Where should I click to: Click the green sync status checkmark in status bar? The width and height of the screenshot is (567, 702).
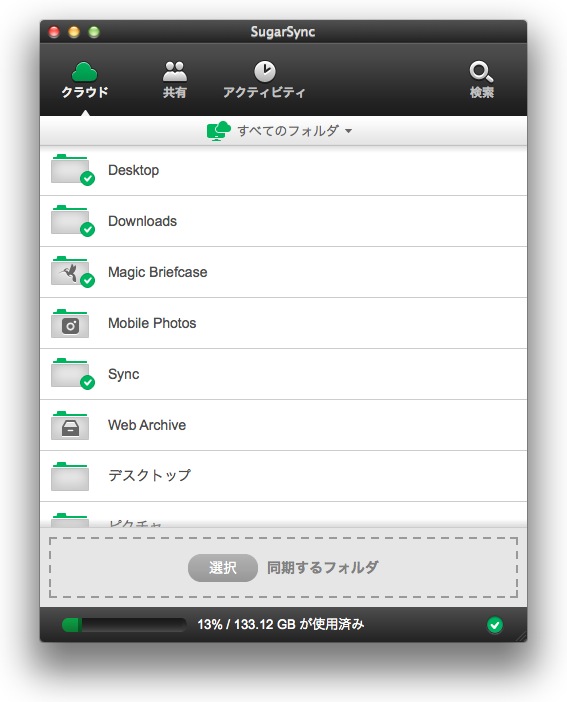[494, 625]
